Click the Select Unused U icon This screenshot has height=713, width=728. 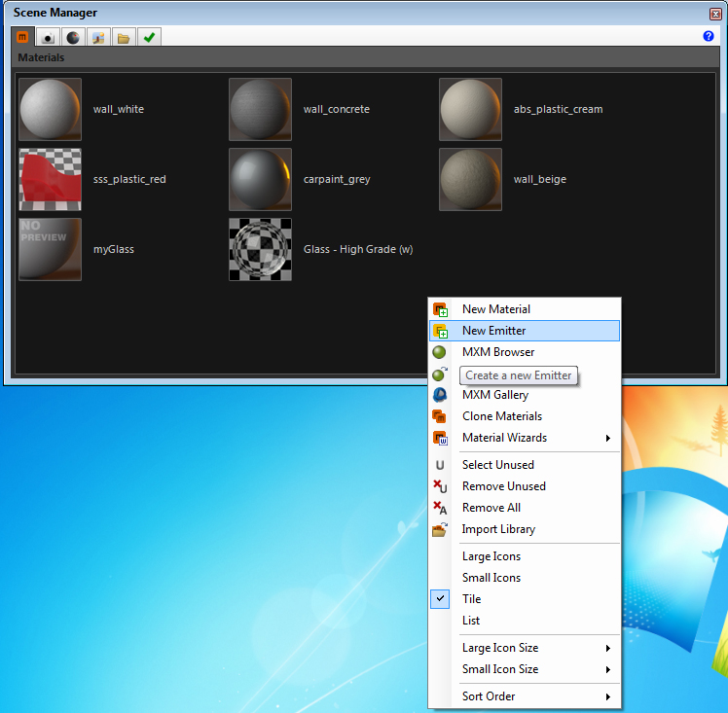tap(440, 465)
